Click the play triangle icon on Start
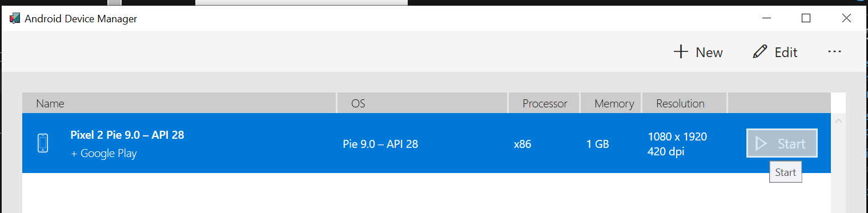The width and height of the screenshot is (868, 213). pyautogui.click(x=761, y=143)
